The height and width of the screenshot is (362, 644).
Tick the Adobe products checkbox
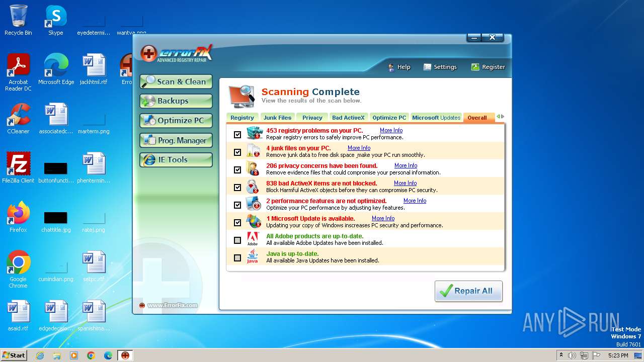[237, 240]
